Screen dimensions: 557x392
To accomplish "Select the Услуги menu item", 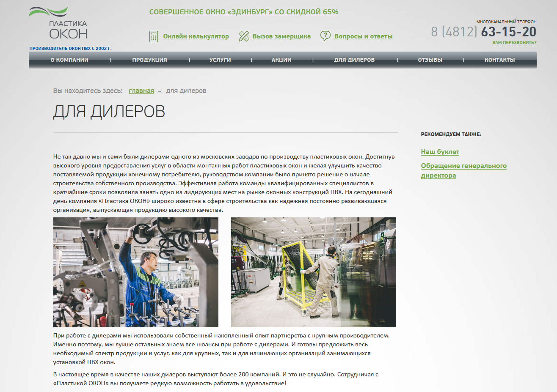I will coord(220,60).
